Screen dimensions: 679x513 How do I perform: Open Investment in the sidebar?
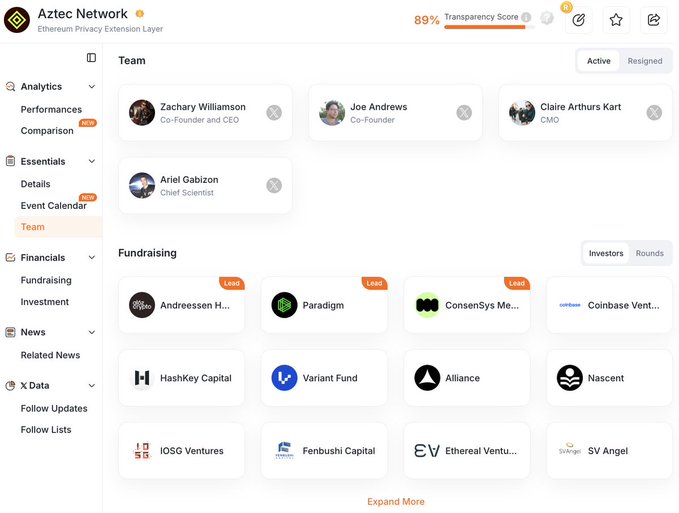click(x=45, y=302)
